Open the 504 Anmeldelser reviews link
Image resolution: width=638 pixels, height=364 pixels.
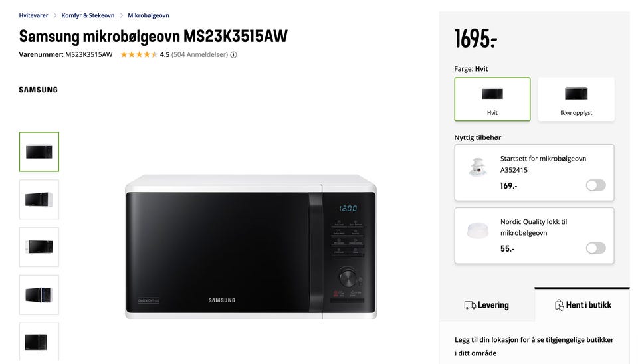pos(199,54)
